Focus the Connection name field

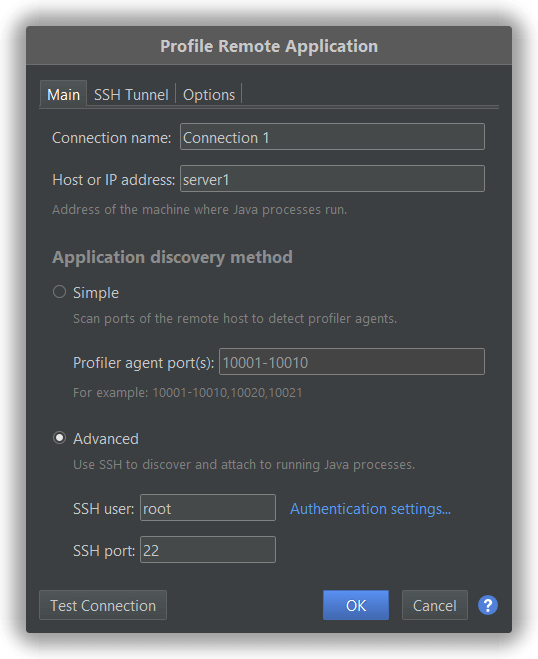[x=332, y=137]
